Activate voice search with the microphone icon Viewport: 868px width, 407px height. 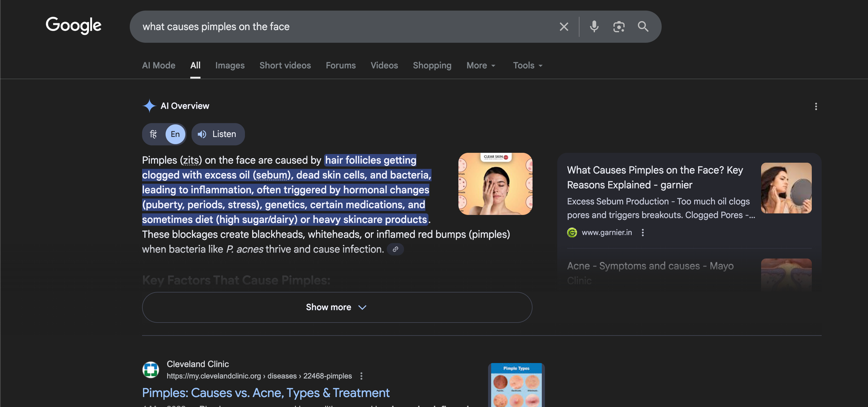[x=594, y=26]
